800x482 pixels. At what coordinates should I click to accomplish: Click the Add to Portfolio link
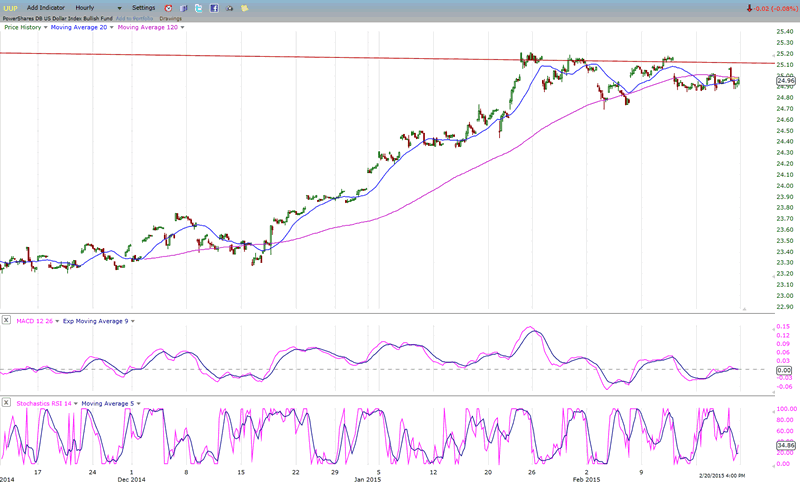coord(133,18)
